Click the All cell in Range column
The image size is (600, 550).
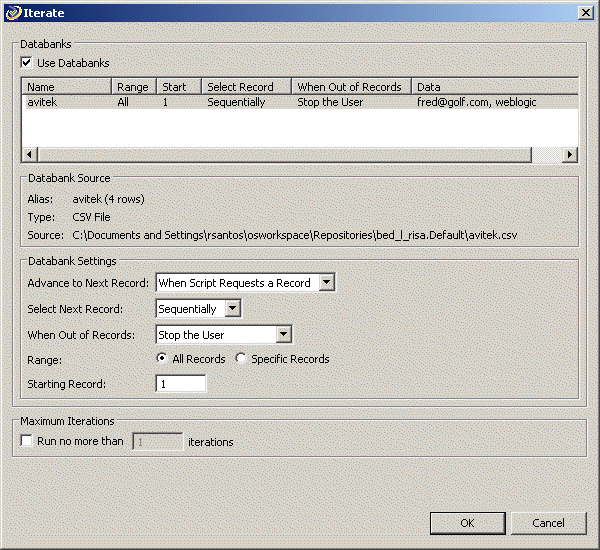click(x=123, y=102)
